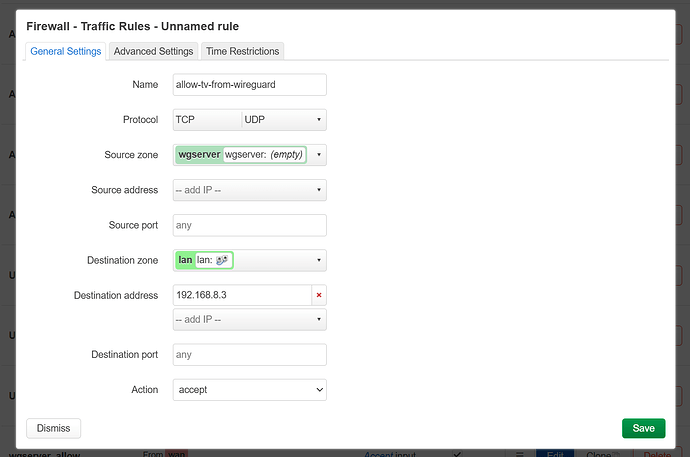The image size is (690, 457).
Task: Remove the 192.168.8.3 destination address entry
Action: pyautogui.click(x=319, y=296)
